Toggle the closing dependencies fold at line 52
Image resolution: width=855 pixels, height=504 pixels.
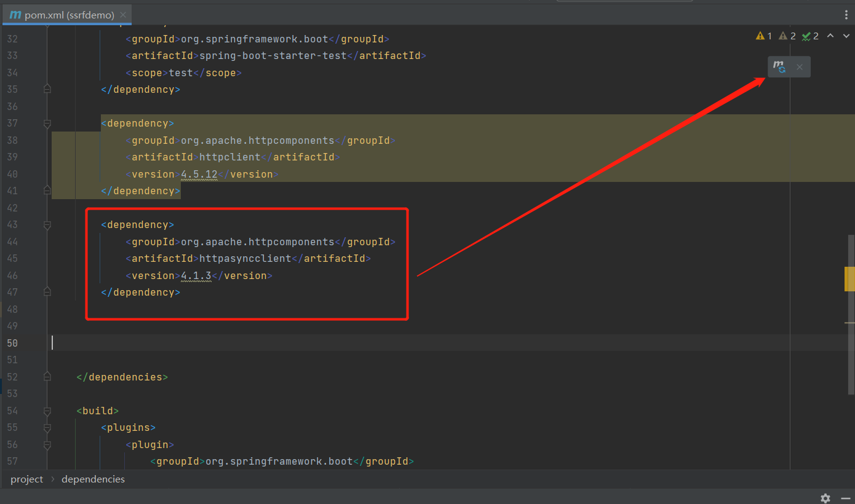point(47,377)
